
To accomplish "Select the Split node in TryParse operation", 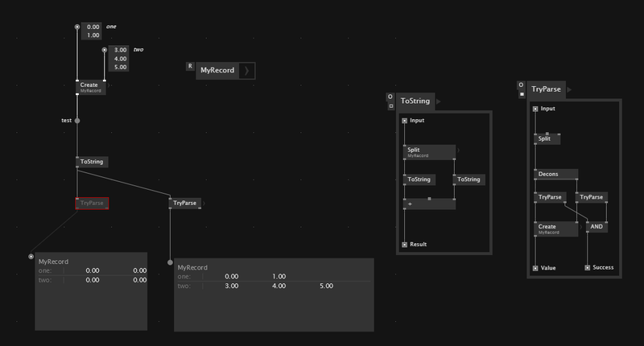I will coord(547,138).
